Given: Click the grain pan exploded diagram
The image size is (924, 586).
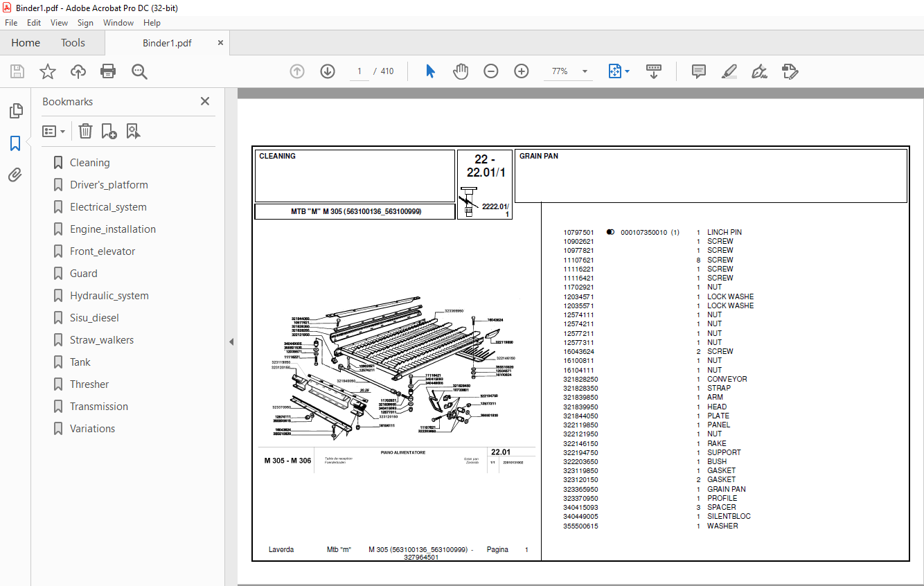Looking at the screenshot, I should tap(393, 371).
